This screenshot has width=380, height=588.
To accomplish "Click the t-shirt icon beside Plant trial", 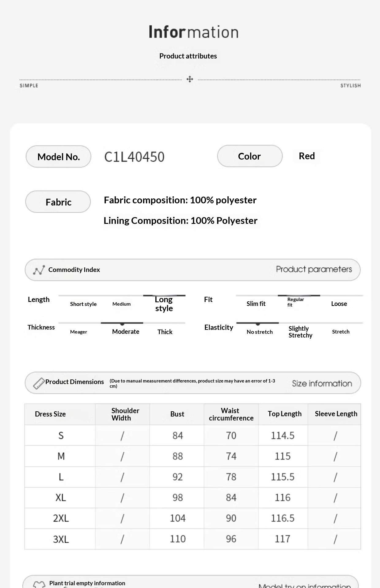I will click(39, 585).
